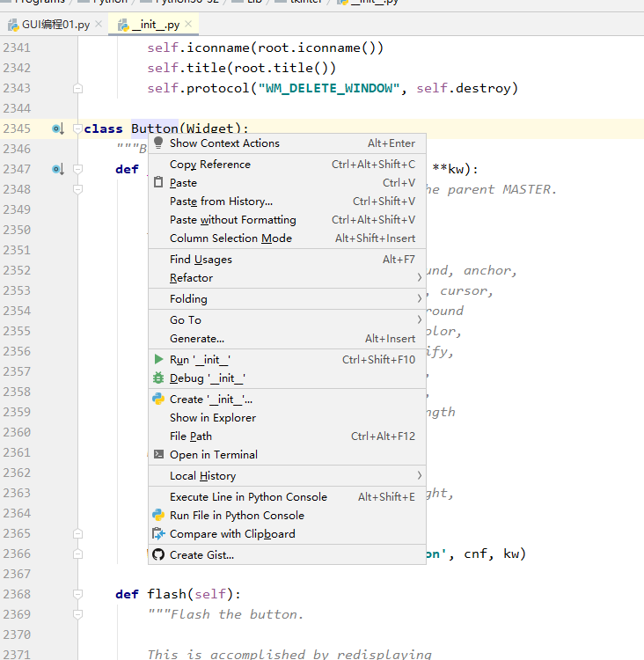Screen dimensions: 644x660
Task: Expand the Local History submenu arrow
Action: [420, 475]
